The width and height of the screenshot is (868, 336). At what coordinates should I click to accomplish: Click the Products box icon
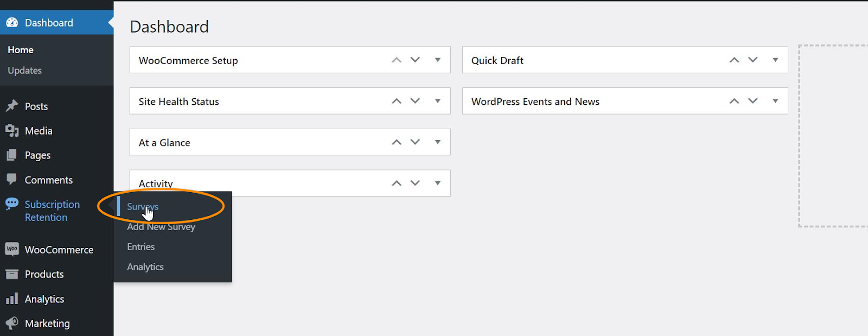click(12, 274)
